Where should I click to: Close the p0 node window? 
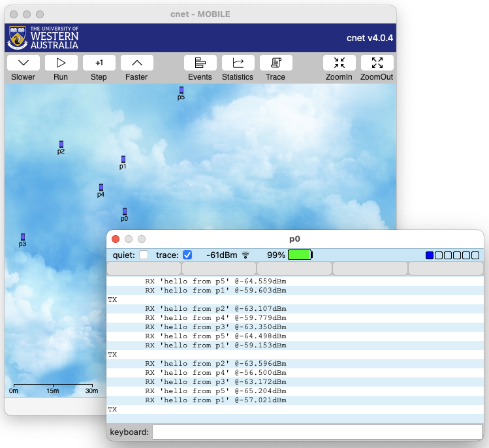(x=116, y=239)
